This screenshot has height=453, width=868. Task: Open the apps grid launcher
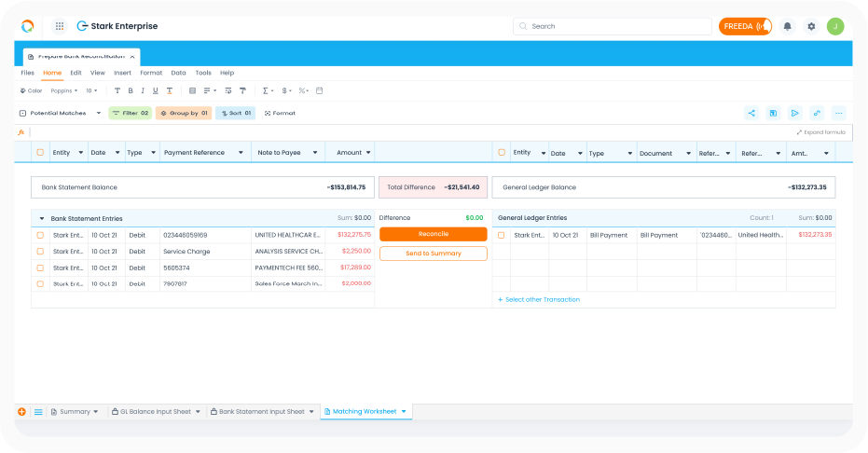click(60, 26)
